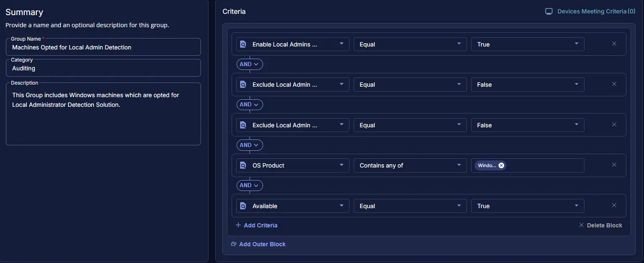Click the Group Name input field
Image resolution: width=644 pixels, height=263 pixels.
click(x=103, y=47)
